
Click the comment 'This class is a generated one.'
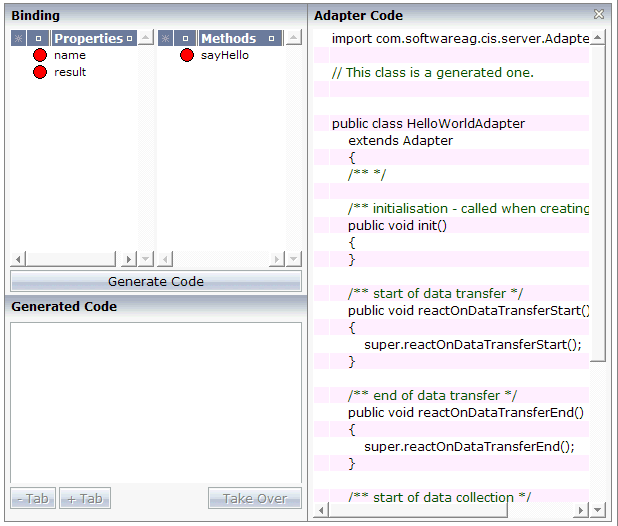coord(432,72)
